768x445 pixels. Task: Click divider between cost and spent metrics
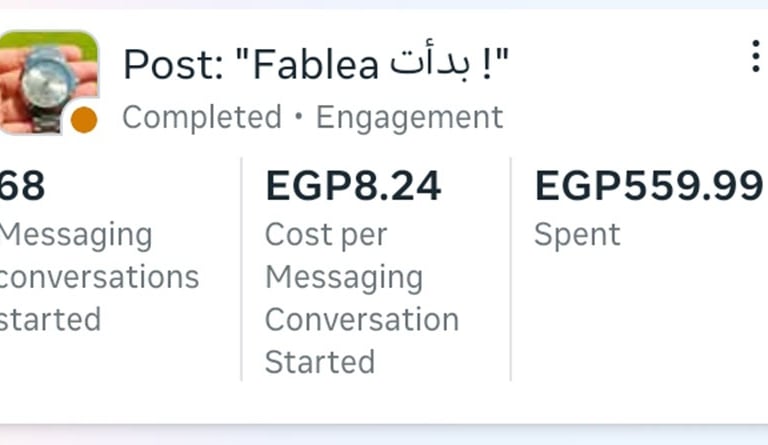[x=511, y=270]
